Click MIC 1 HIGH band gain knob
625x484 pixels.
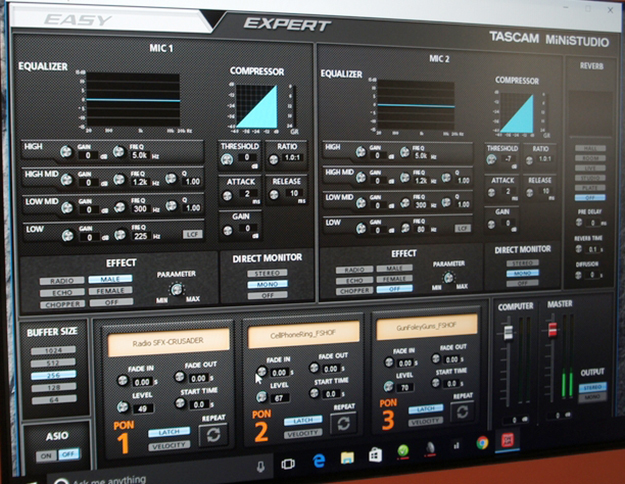[x=66, y=152]
